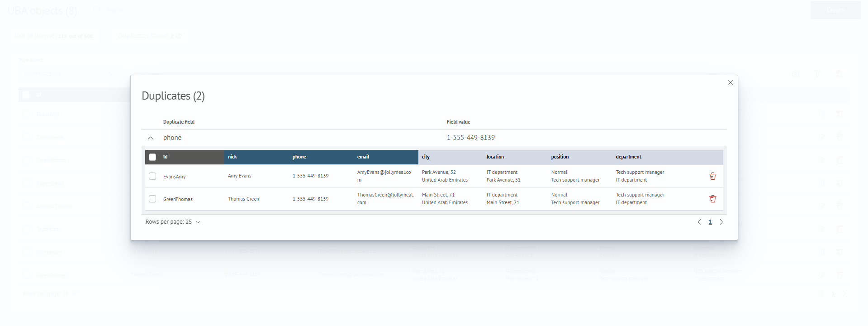Click the Duplicate field column label
Viewport: 868px width, 326px height.
point(179,122)
